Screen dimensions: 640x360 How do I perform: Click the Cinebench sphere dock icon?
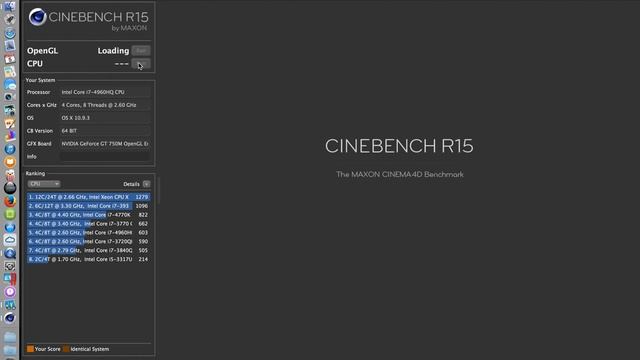[10, 318]
